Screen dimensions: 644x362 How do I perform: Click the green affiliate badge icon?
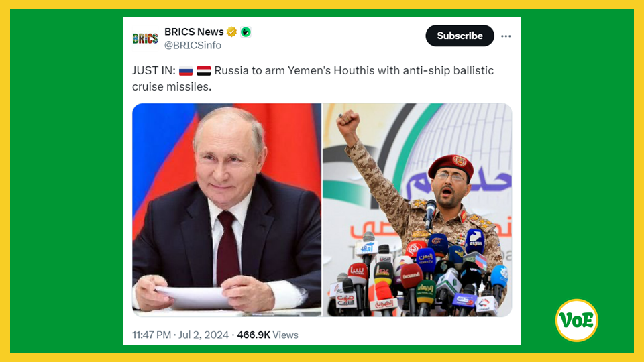[246, 32]
